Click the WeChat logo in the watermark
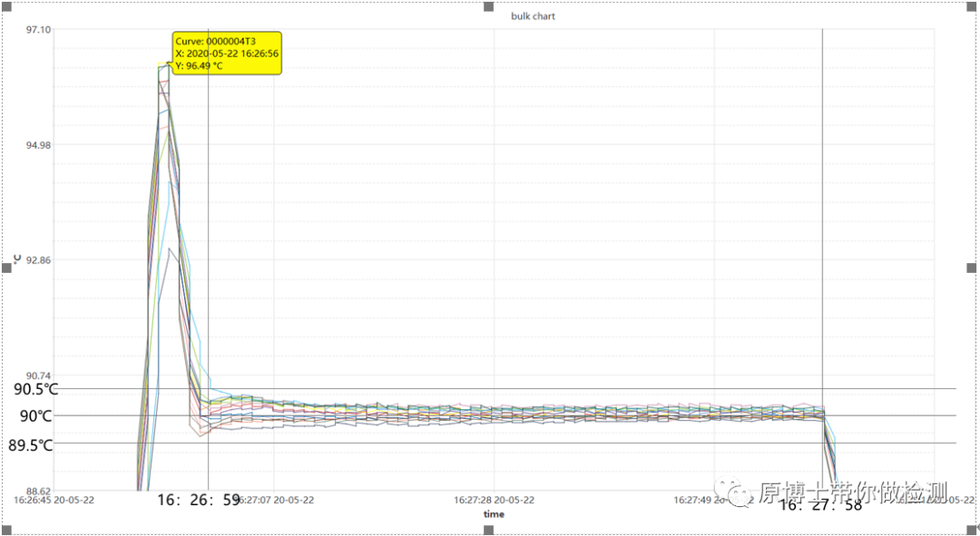Viewport: 980px width, 536px height. (x=736, y=492)
